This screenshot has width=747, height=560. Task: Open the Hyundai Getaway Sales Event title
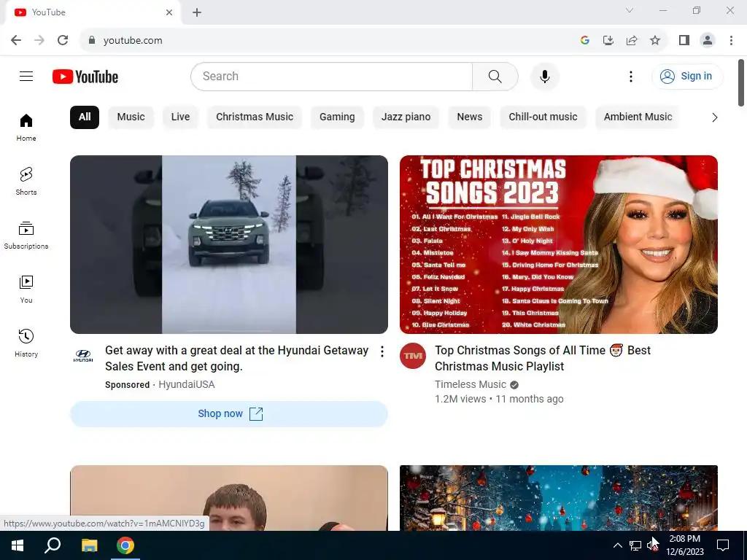237,358
